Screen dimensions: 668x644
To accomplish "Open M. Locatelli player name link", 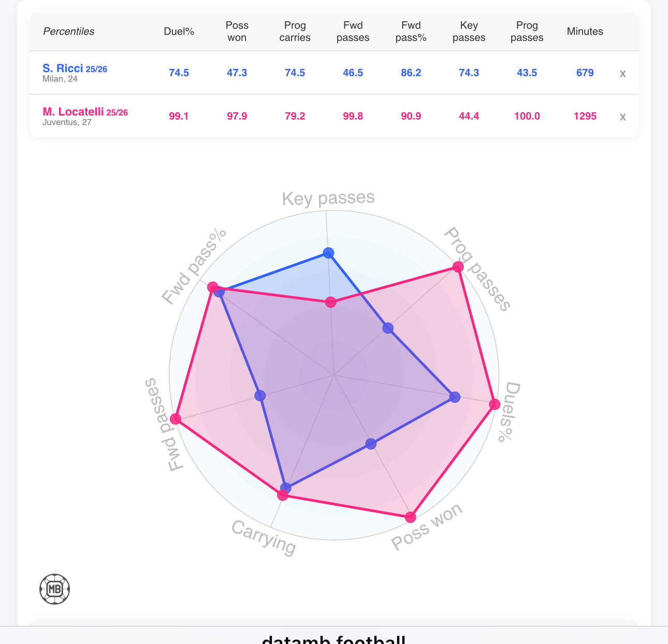I will click(73, 112).
